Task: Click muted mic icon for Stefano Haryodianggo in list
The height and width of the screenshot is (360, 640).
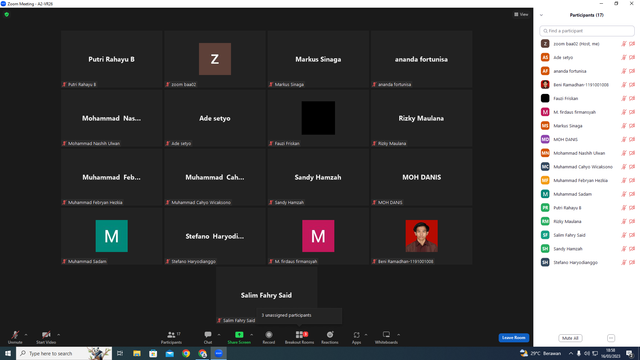Action: [x=624, y=262]
